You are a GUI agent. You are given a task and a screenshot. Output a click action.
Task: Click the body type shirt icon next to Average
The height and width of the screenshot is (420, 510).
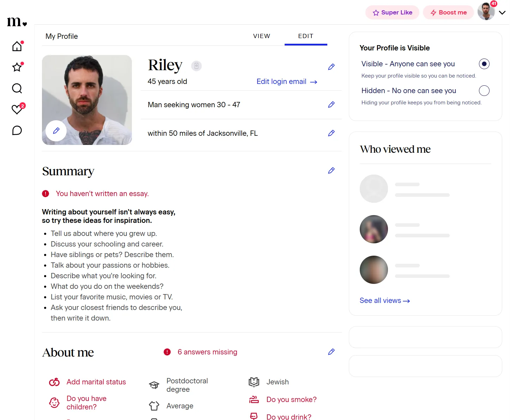click(154, 406)
